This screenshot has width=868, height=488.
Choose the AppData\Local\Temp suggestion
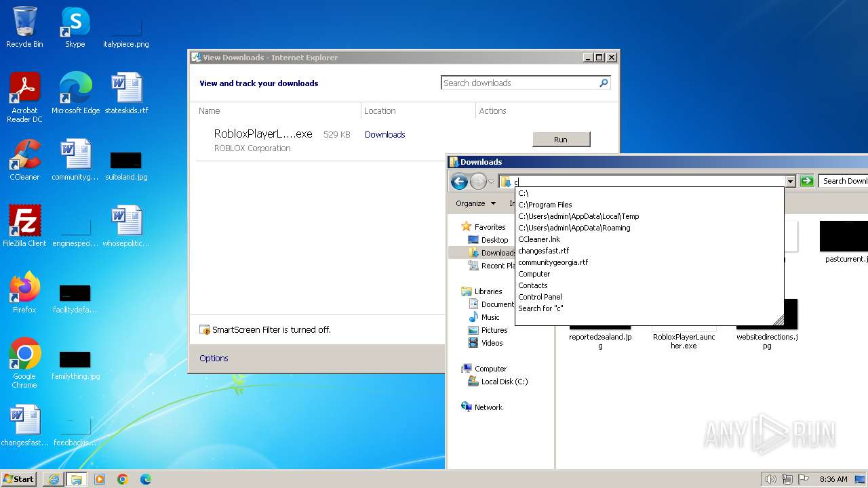(649, 216)
